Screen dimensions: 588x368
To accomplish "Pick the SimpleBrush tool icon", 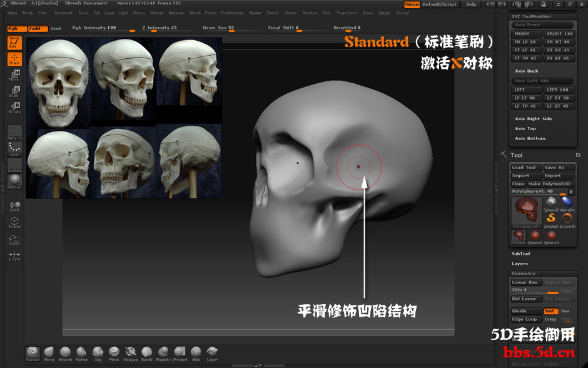I will coord(551,220).
